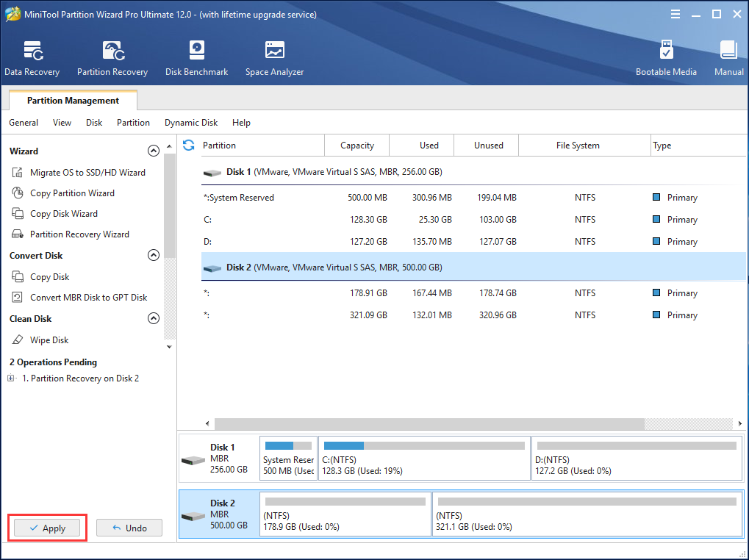This screenshot has height=560, width=749.
Task: Select the System Reserved partition row
Action: click(x=473, y=198)
